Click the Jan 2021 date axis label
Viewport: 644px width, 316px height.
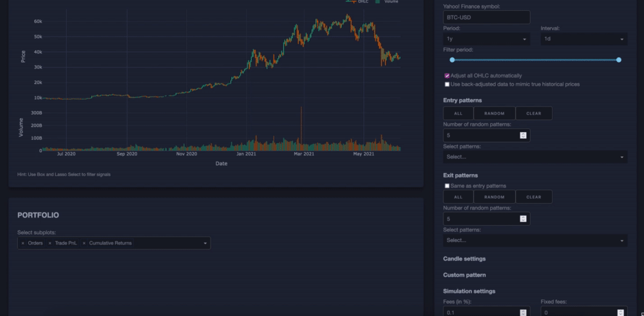pyautogui.click(x=245, y=154)
